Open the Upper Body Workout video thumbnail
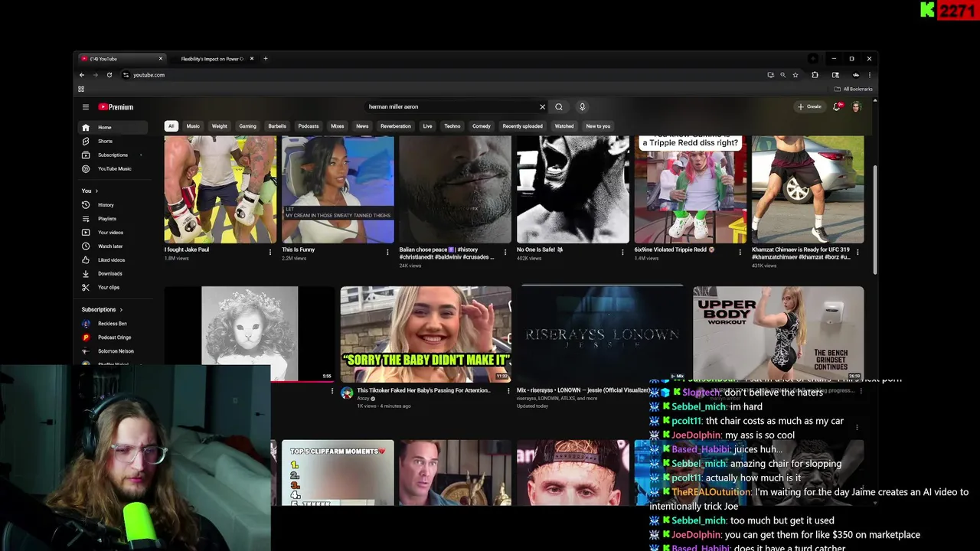 click(x=778, y=334)
